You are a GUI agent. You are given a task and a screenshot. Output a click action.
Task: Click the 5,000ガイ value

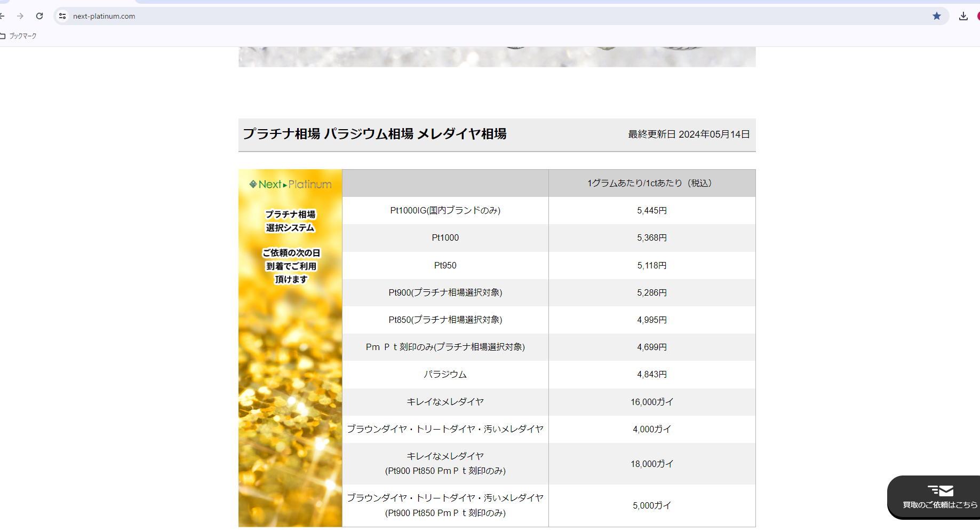[x=652, y=505]
